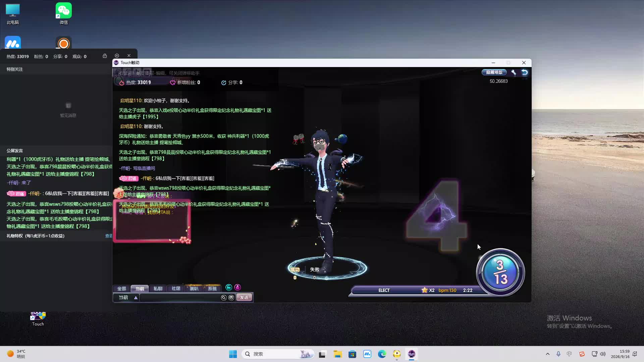Open the network tray icon
644x362 pixels.
coord(594,354)
